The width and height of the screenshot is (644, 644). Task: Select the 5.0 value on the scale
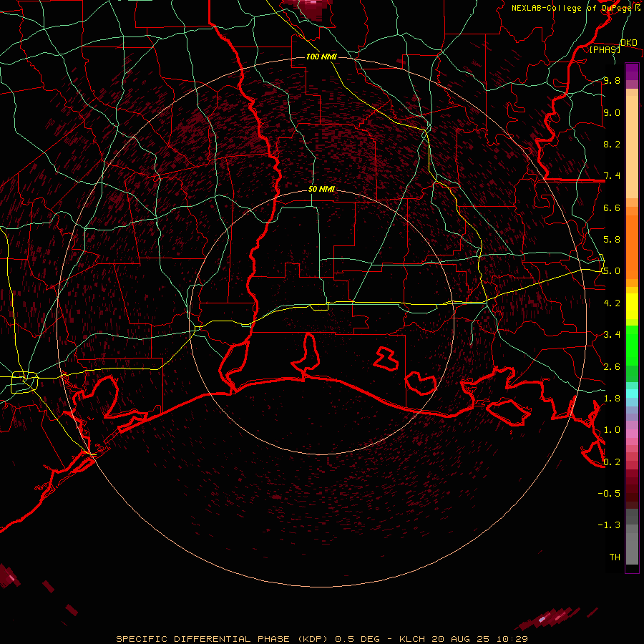coord(612,271)
